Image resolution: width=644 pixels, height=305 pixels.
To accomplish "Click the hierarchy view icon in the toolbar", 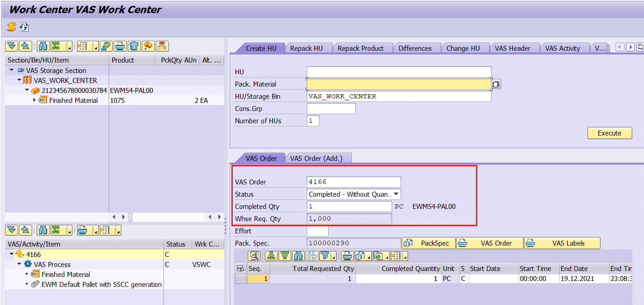I will point(162,46).
